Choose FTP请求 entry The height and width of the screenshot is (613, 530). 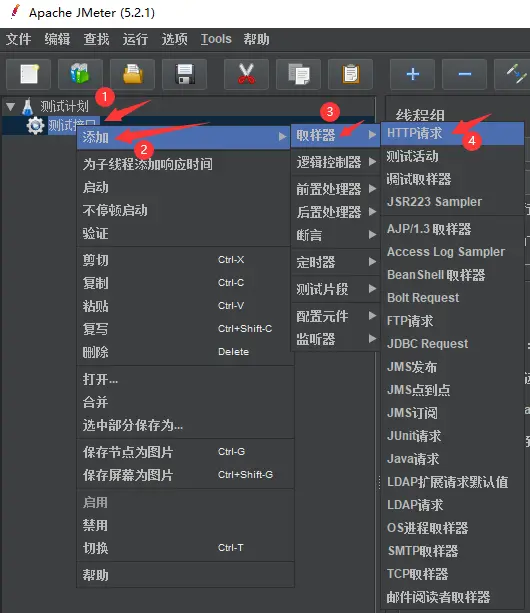coord(452,321)
